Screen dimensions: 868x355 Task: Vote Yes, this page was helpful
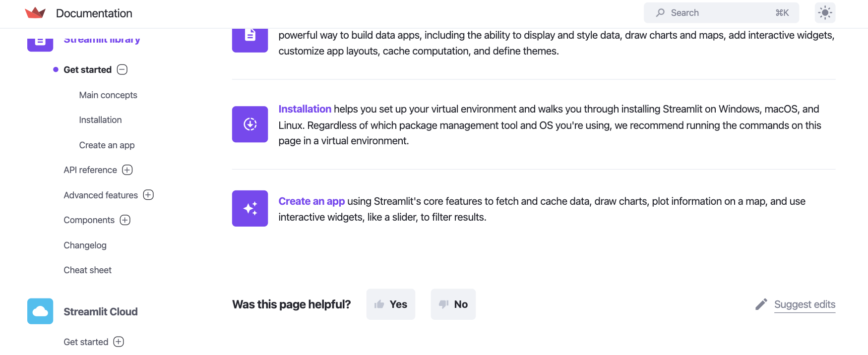[391, 304]
